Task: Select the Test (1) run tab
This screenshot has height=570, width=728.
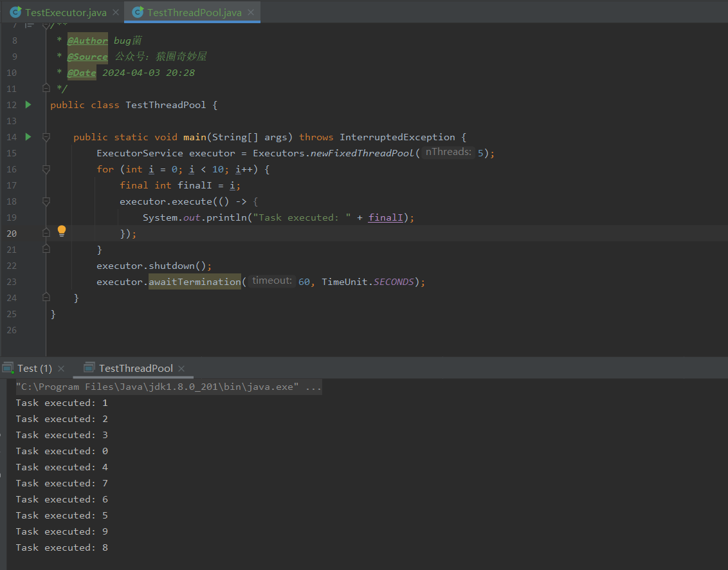Action: [35, 369]
